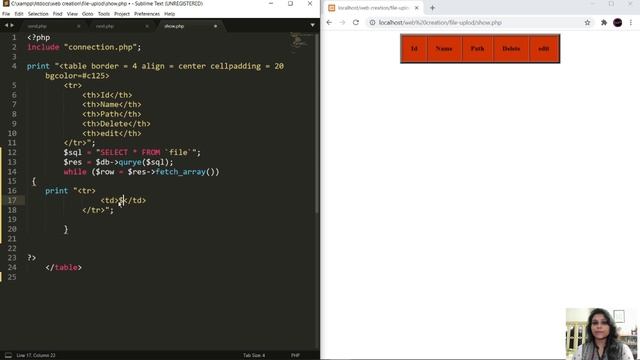Open the browser extensions puzzle icon

tap(604, 23)
